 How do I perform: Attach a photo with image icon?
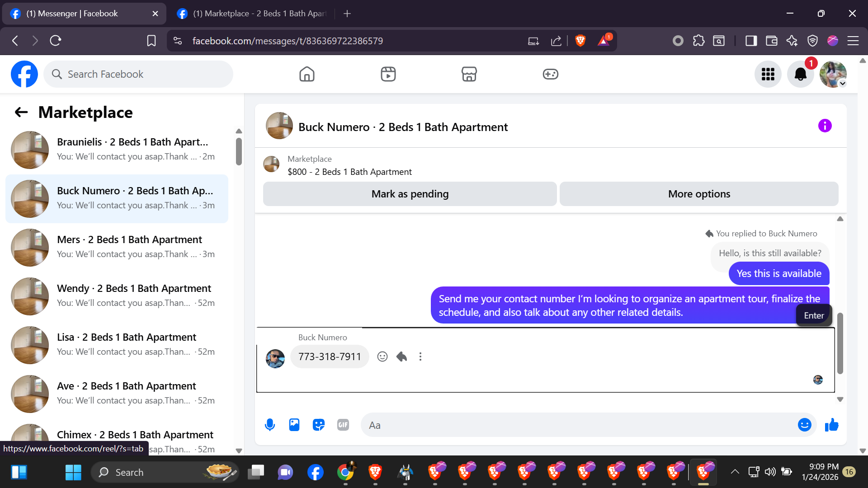pos(294,425)
